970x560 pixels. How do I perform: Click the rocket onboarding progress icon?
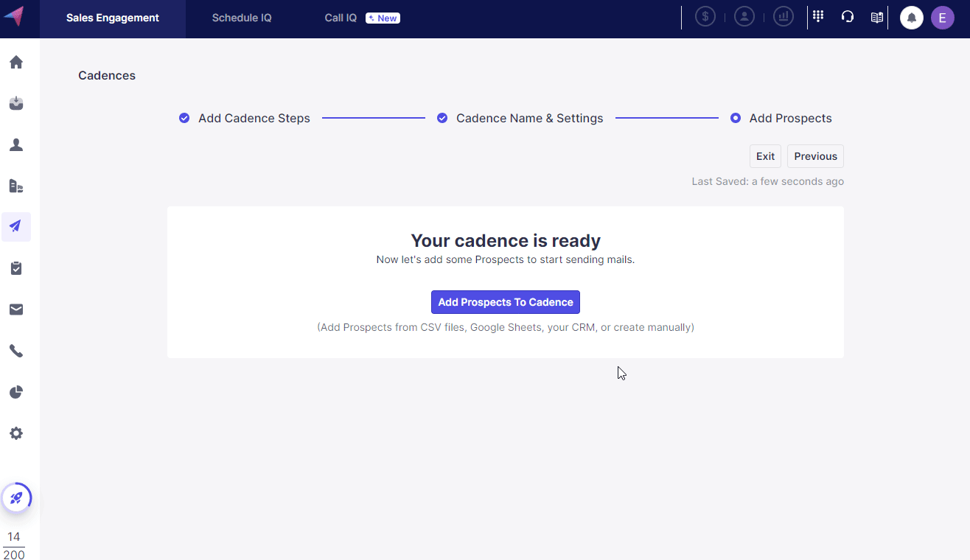(16, 498)
